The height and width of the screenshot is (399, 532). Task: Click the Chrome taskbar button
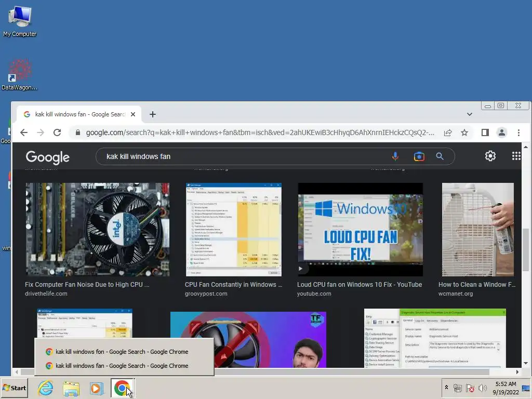click(122, 388)
